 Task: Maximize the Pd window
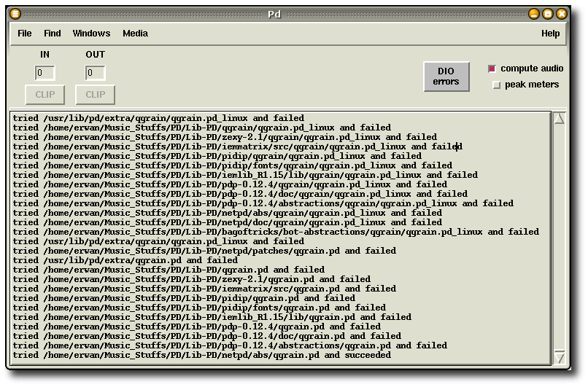pos(548,15)
